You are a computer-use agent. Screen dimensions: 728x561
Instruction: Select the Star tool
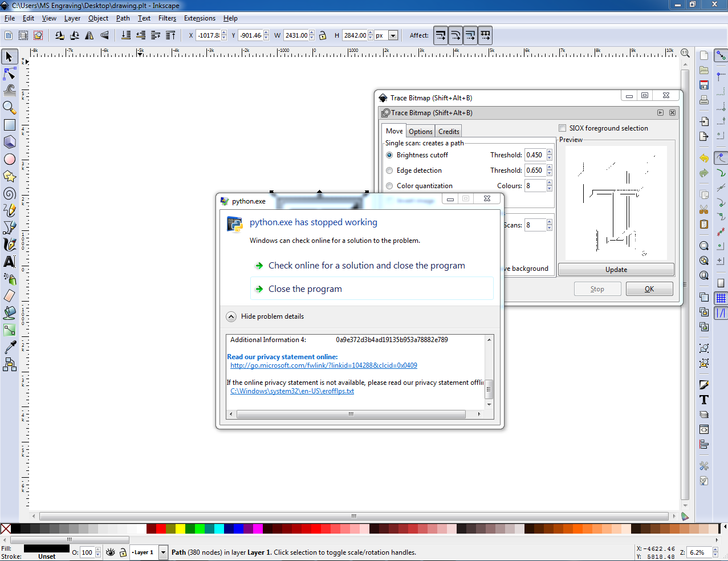pos(9,176)
